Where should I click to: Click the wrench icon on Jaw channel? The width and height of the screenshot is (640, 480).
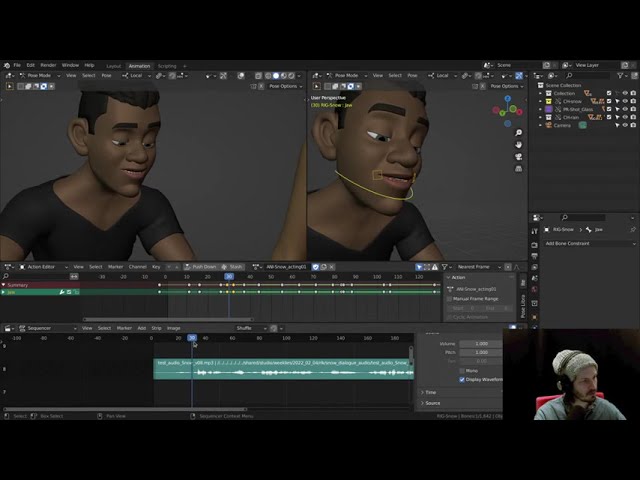pos(62,292)
